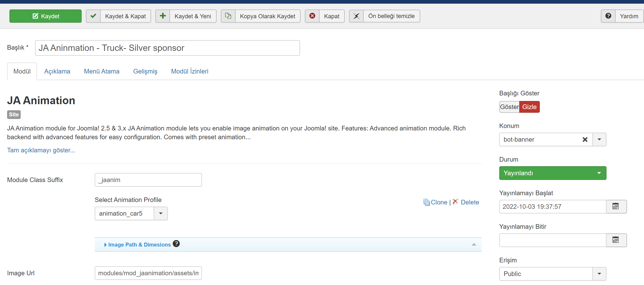Click the Ön belleği temizle lightning icon

point(356,16)
